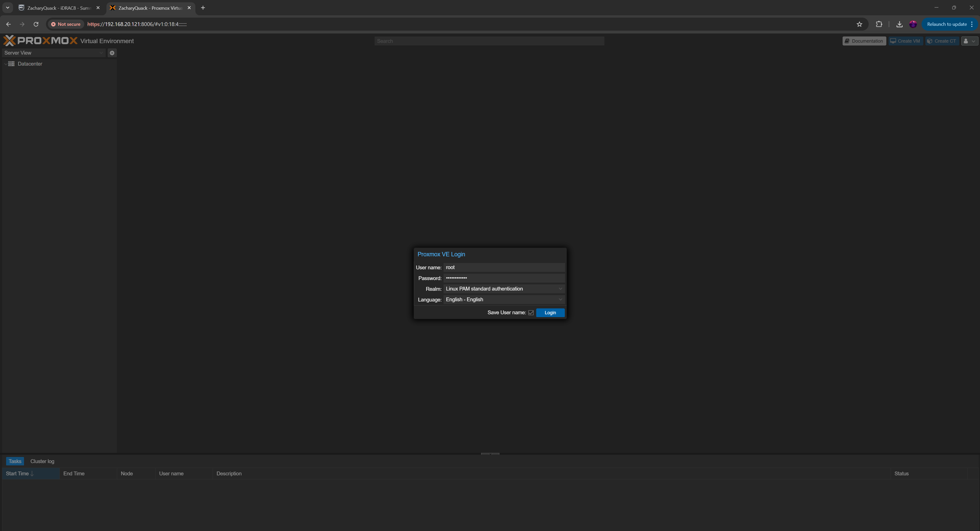Open the browser extensions puzzle icon
980x531 pixels.
coord(879,24)
